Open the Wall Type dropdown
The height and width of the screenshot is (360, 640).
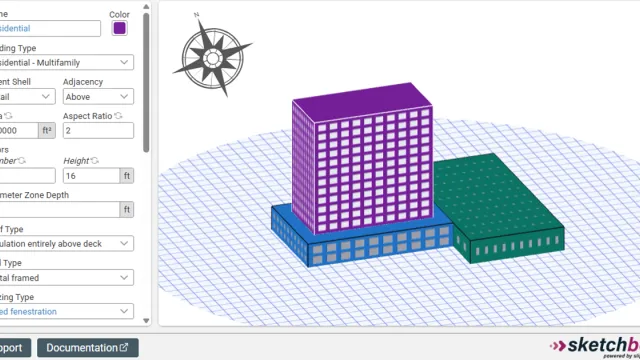[x=67, y=278]
